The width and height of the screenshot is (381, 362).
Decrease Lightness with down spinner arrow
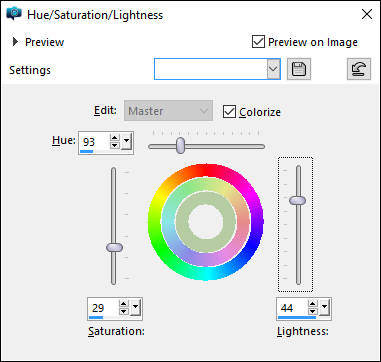click(312, 311)
